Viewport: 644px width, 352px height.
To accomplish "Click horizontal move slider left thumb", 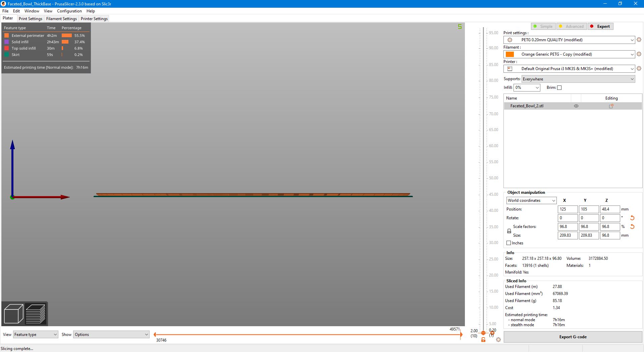I will pos(155,335).
